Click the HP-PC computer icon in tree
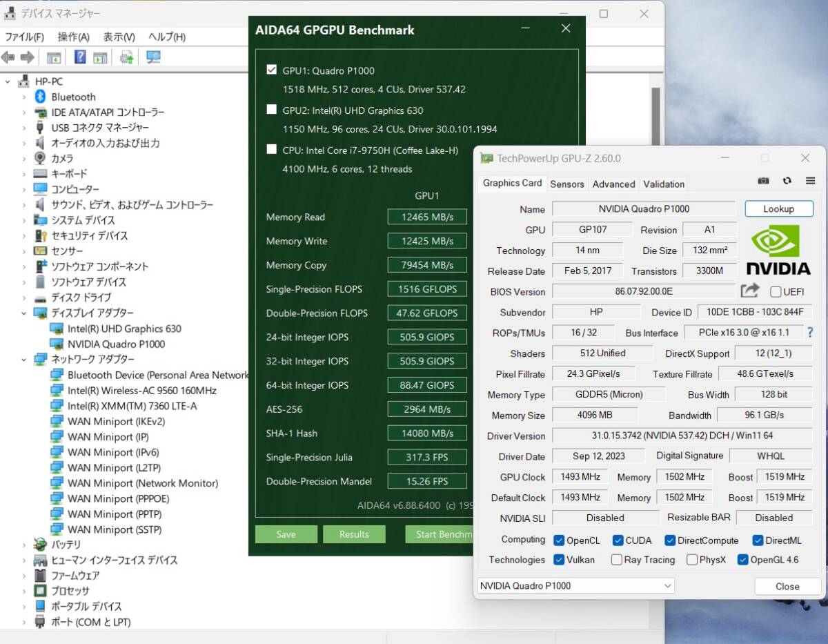This screenshot has width=828, height=644. [24, 81]
